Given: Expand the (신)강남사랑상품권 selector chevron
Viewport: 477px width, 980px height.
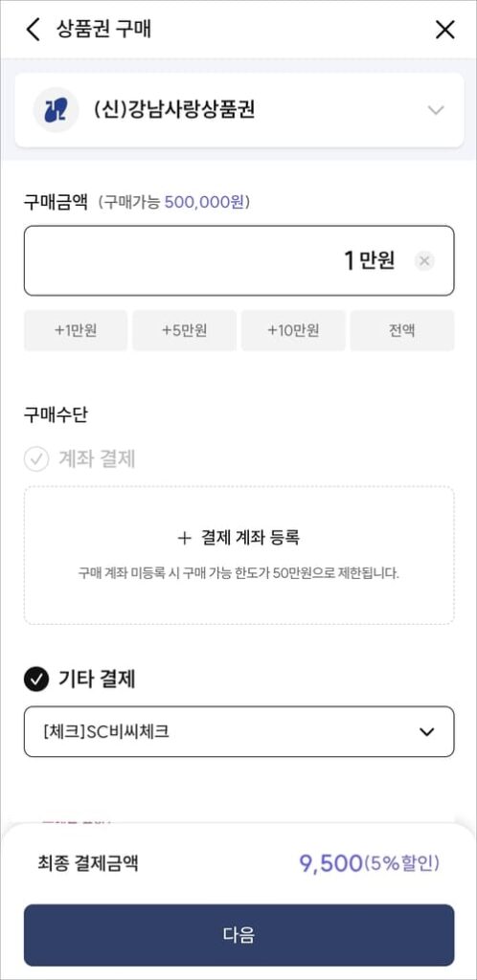Looking at the screenshot, I should 435,110.
